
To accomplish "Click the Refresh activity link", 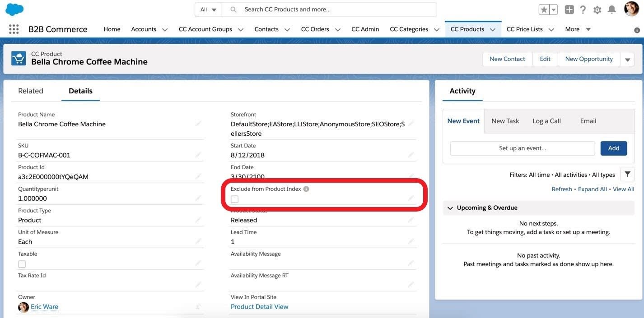I will point(562,189).
